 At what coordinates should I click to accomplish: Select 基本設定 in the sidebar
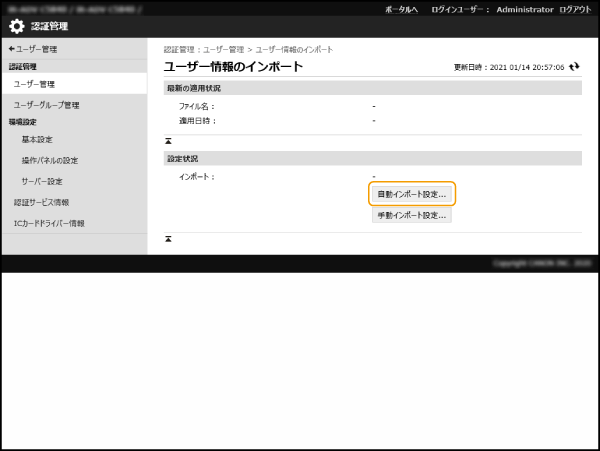pos(37,139)
